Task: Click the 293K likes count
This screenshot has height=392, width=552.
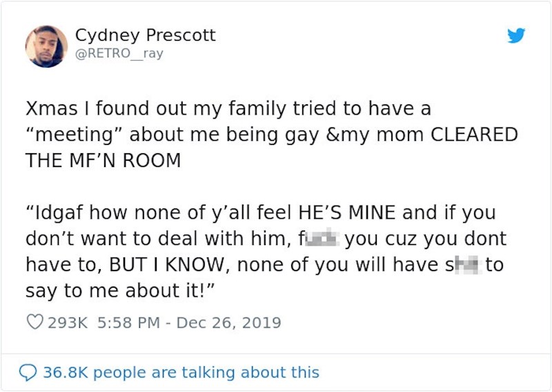Action: pos(67,322)
